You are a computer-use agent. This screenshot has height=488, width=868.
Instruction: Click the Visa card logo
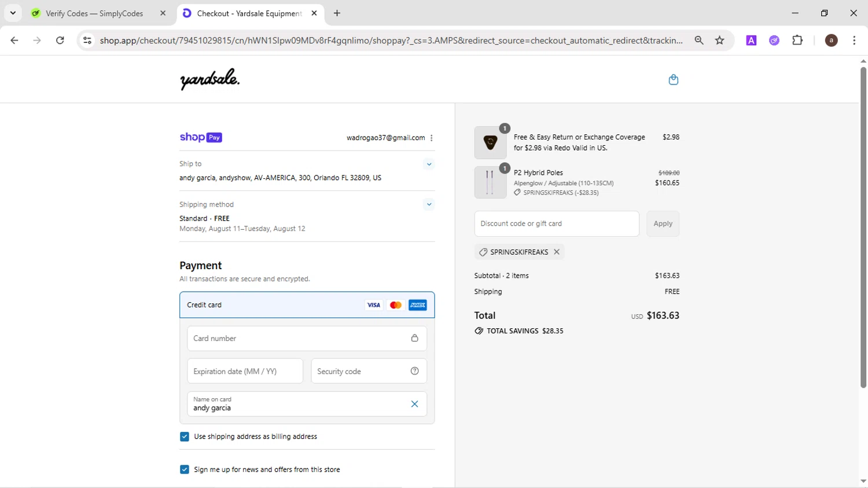(x=374, y=305)
